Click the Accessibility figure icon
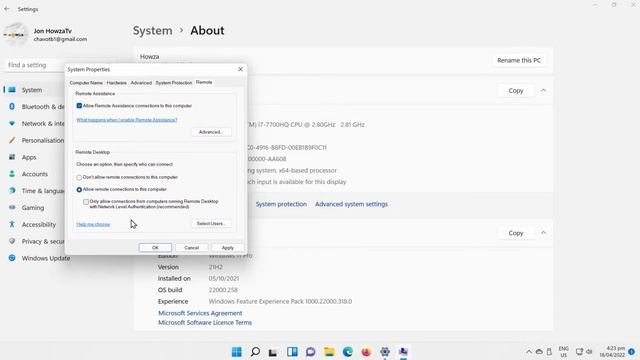This screenshot has width=640, height=360. (x=12, y=224)
